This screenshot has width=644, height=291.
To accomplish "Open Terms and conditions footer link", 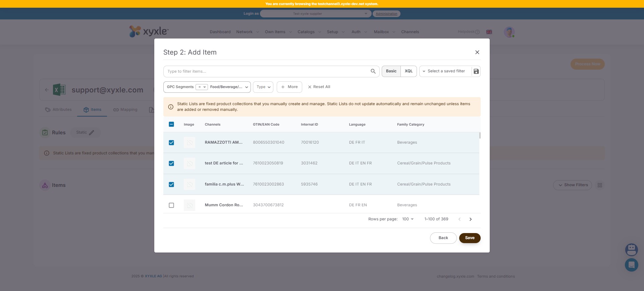I will coord(496,277).
